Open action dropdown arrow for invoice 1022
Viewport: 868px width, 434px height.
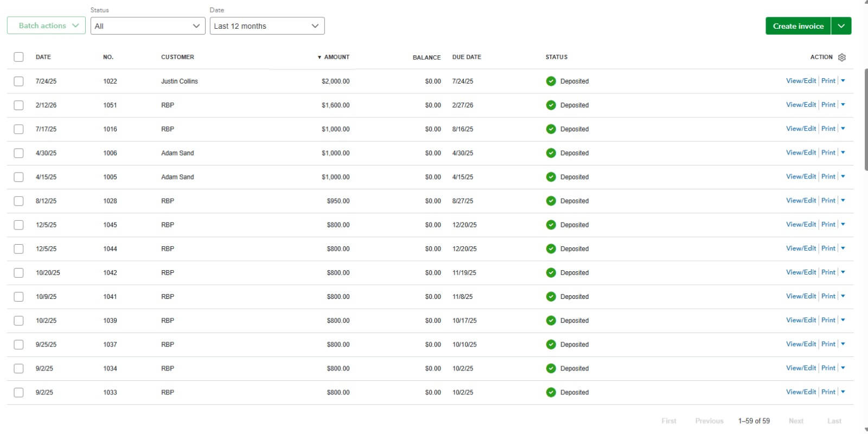pyautogui.click(x=843, y=81)
